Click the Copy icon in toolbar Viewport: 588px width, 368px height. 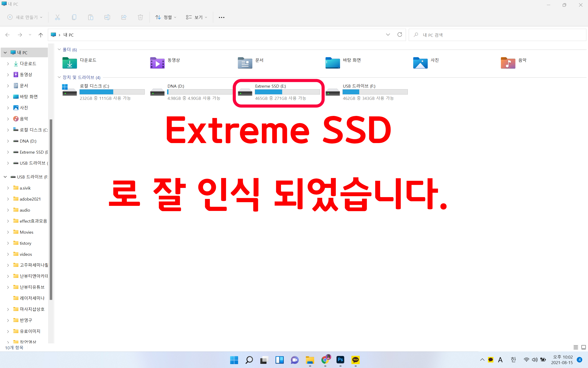[x=74, y=17]
